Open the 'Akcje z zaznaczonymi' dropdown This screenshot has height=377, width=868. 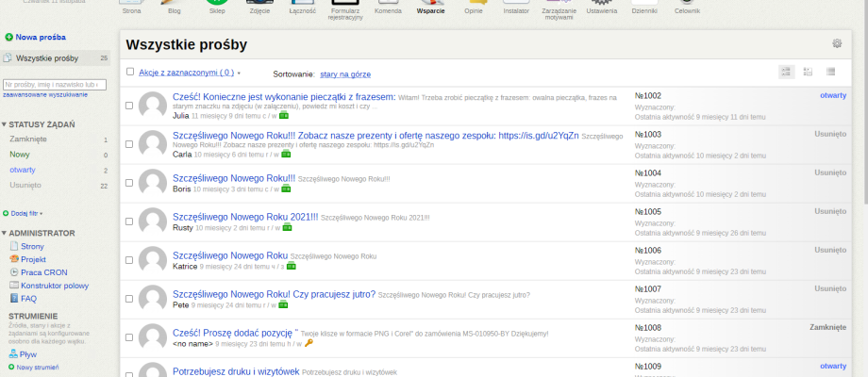tap(189, 73)
